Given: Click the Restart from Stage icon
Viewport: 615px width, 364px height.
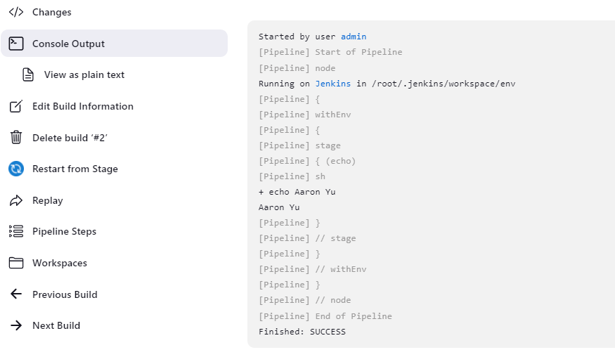Looking at the screenshot, I should 15,169.
